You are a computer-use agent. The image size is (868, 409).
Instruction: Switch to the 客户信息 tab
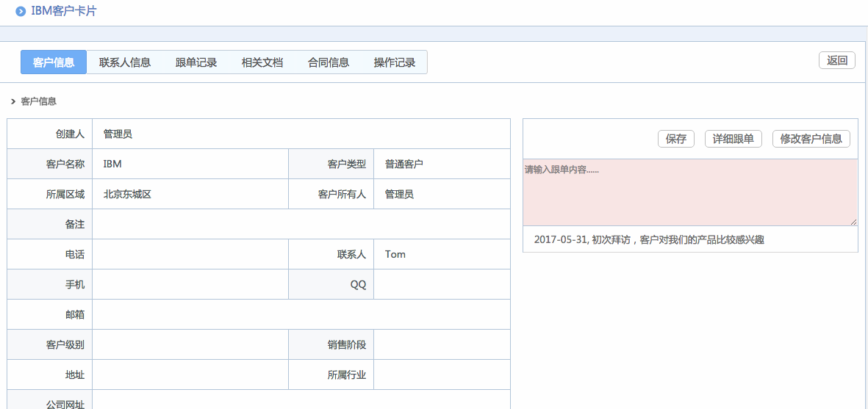click(x=54, y=62)
